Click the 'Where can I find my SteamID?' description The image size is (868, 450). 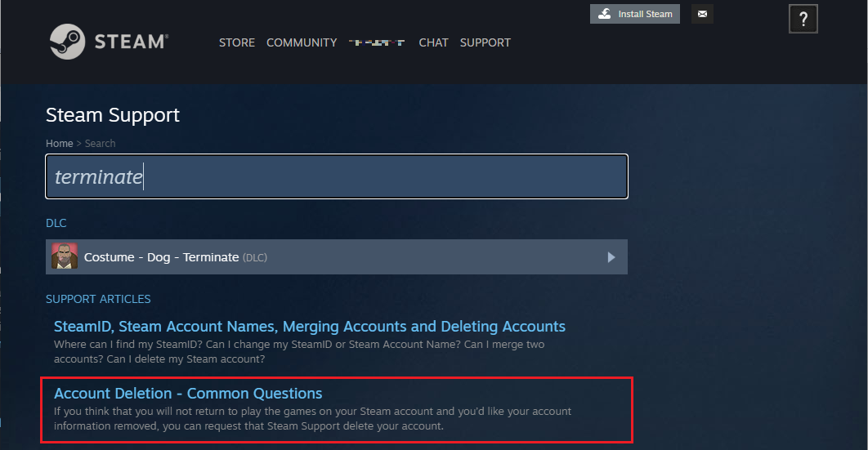(299, 352)
